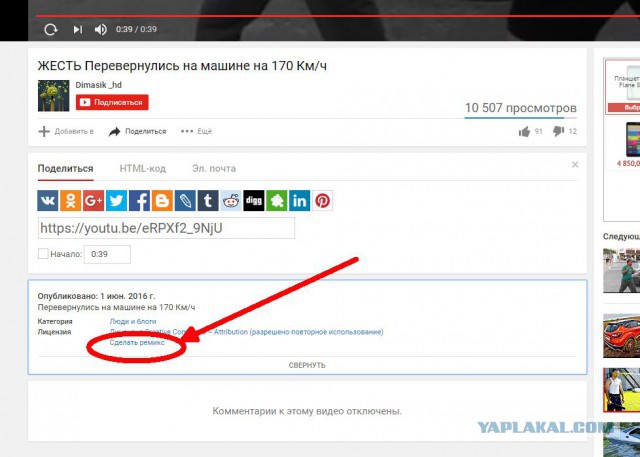Open the Creative Commons Attribution license link

coord(247,332)
